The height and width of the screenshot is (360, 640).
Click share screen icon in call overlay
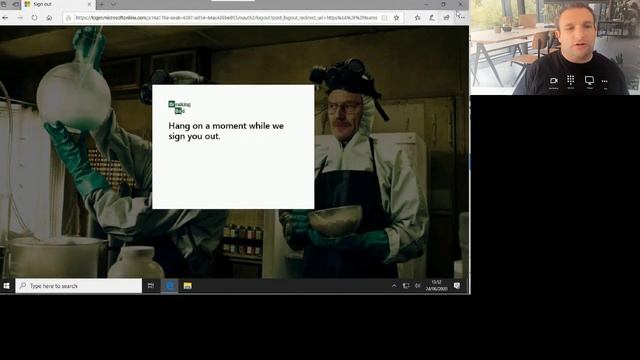pos(589,81)
